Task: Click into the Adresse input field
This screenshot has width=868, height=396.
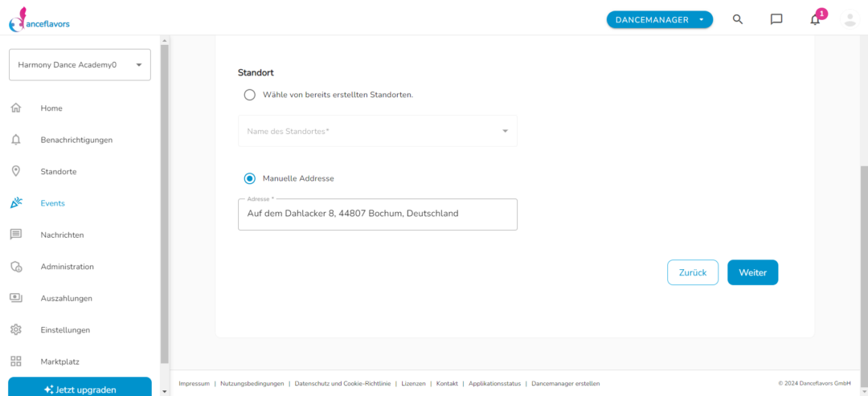Action: 378,214
